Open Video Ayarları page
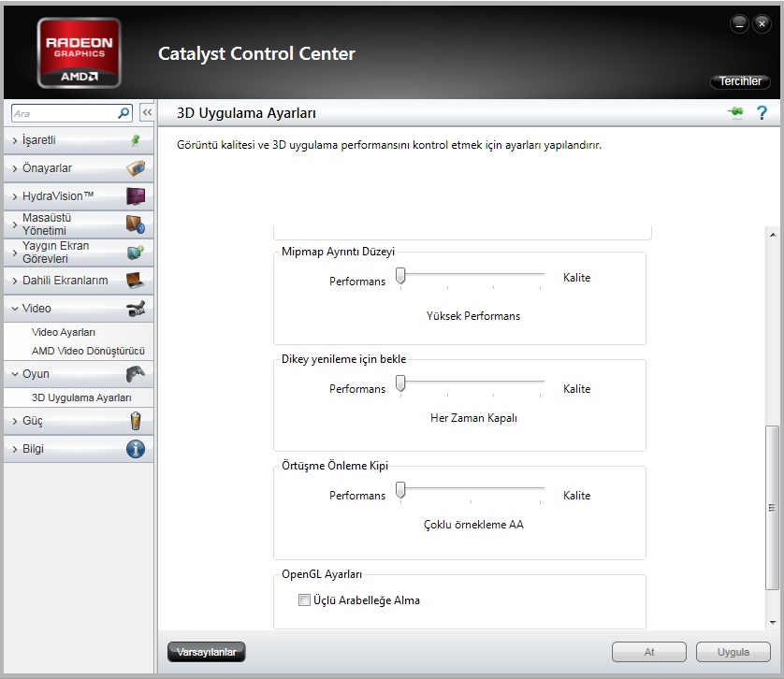Viewport: 784px width, 679px height. pyautogui.click(x=63, y=332)
